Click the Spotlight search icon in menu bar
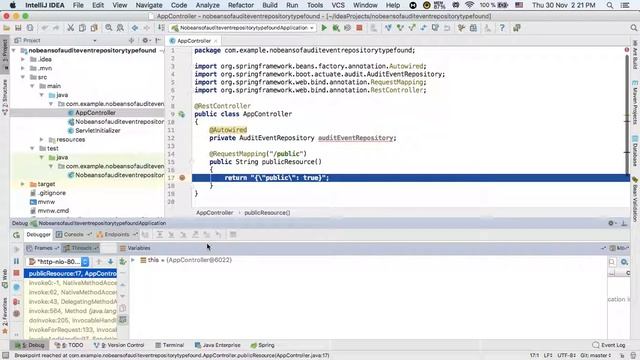Viewport: 640px width, 360px height. point(610,5)
